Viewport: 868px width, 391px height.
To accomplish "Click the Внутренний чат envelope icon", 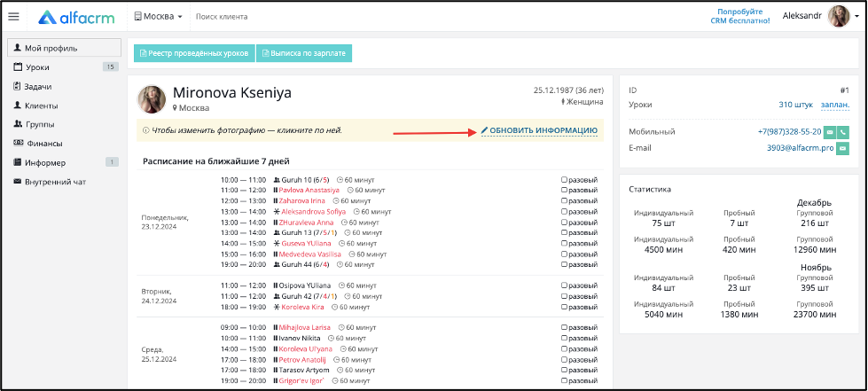I will 18,182.
